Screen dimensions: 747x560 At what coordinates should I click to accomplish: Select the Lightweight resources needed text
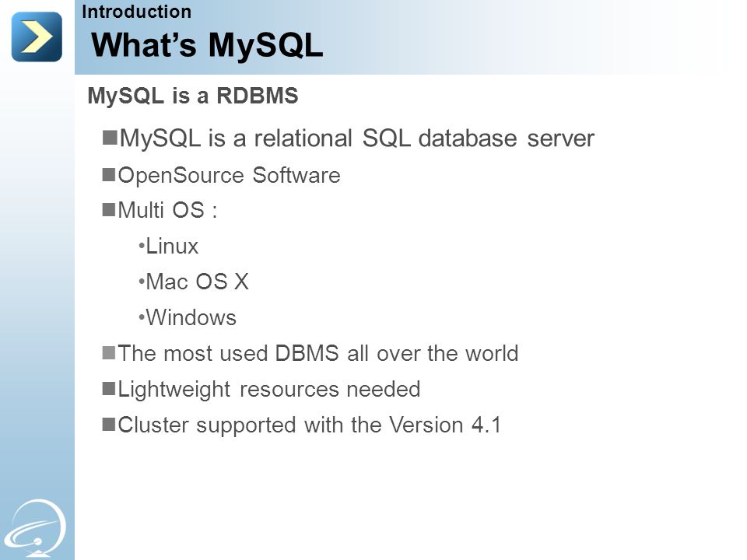coord(269,390)
